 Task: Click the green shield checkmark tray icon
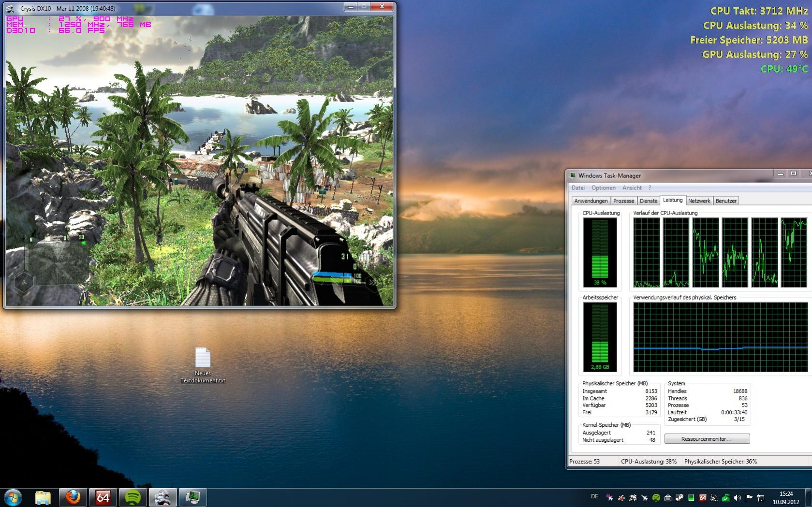(x=726, y=498)
